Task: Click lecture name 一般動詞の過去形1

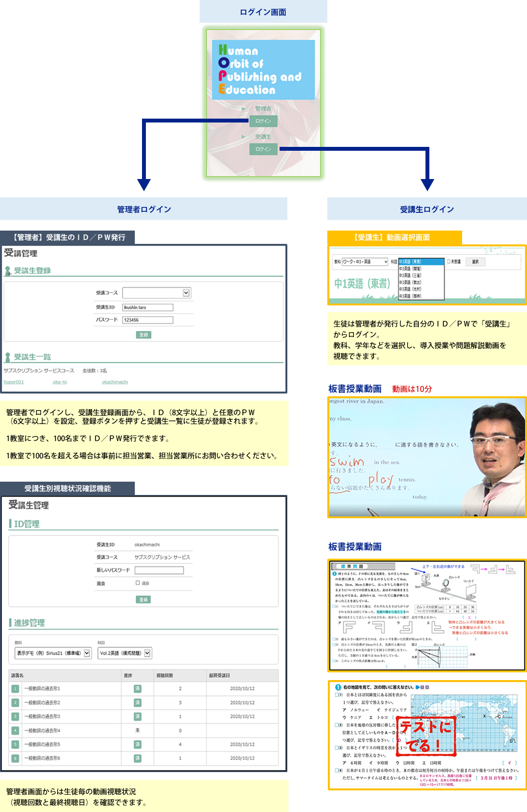Action: [x=42, y=688]
